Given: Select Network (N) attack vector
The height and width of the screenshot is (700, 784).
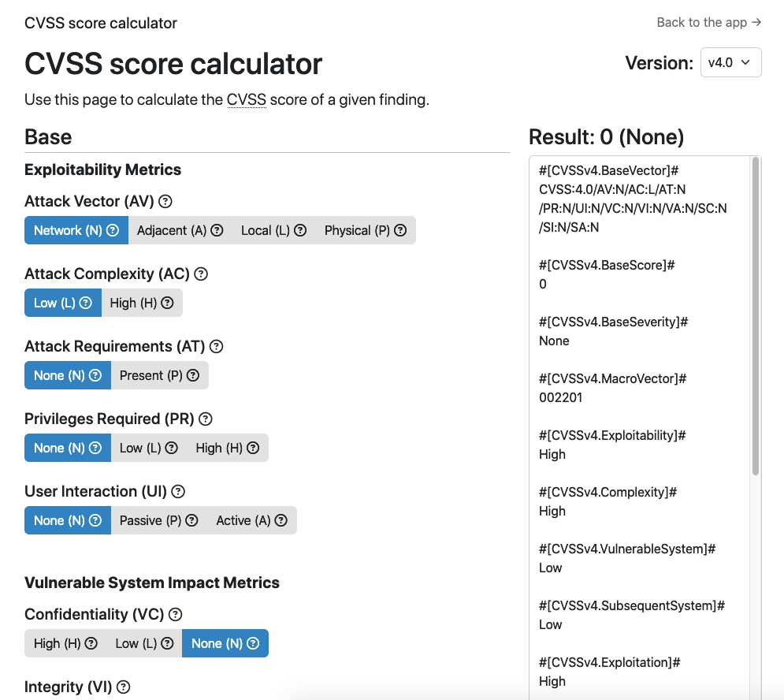Looking at the screenshot, I should [76, 230].
